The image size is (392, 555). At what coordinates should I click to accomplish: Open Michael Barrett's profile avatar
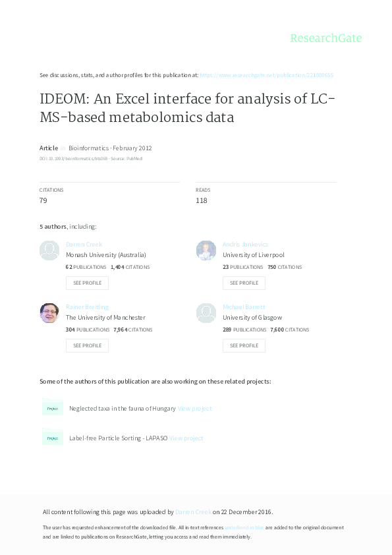click(x=206, y=312)
